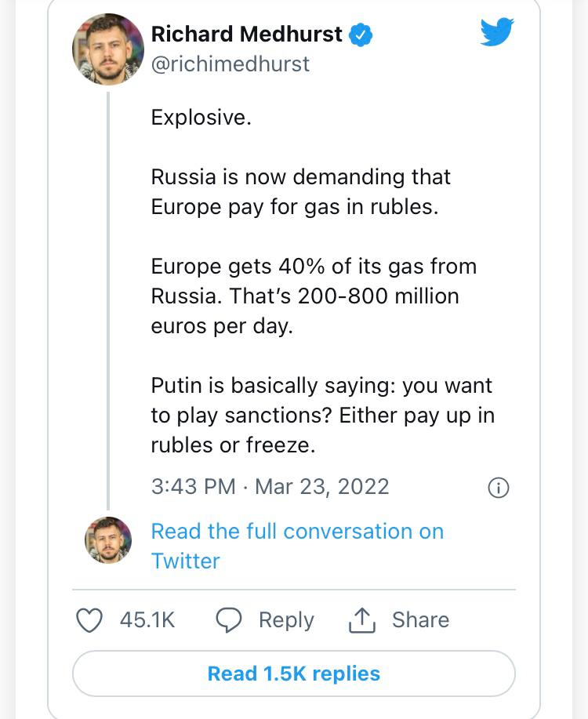Screen dimensions: 588x719
Task: Click the blue verified badge
Action: coord(361,34)
